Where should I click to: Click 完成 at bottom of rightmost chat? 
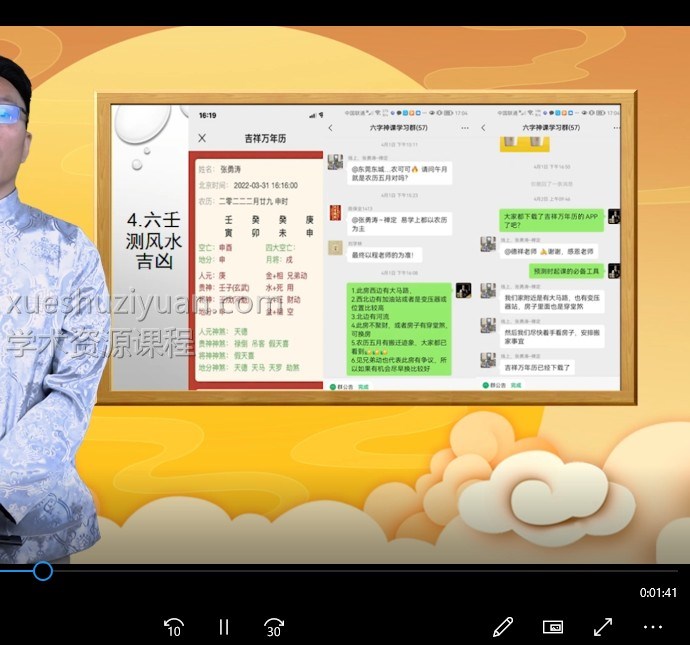point(516,384)
